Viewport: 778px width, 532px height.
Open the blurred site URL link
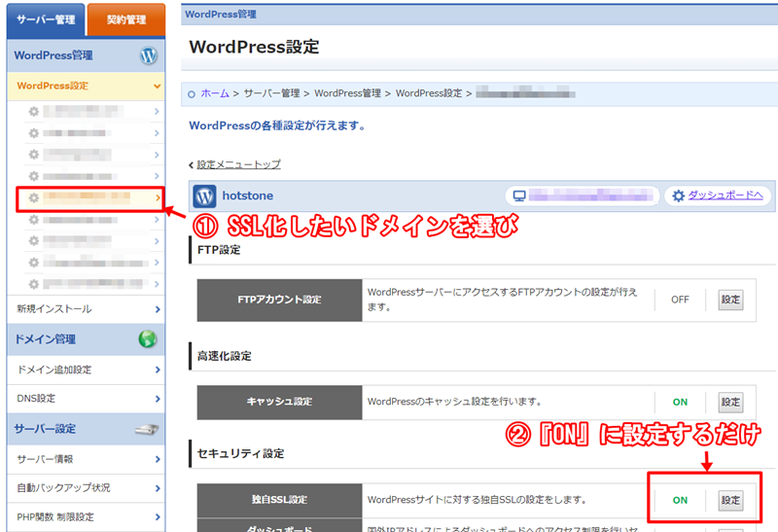(590, 195)
